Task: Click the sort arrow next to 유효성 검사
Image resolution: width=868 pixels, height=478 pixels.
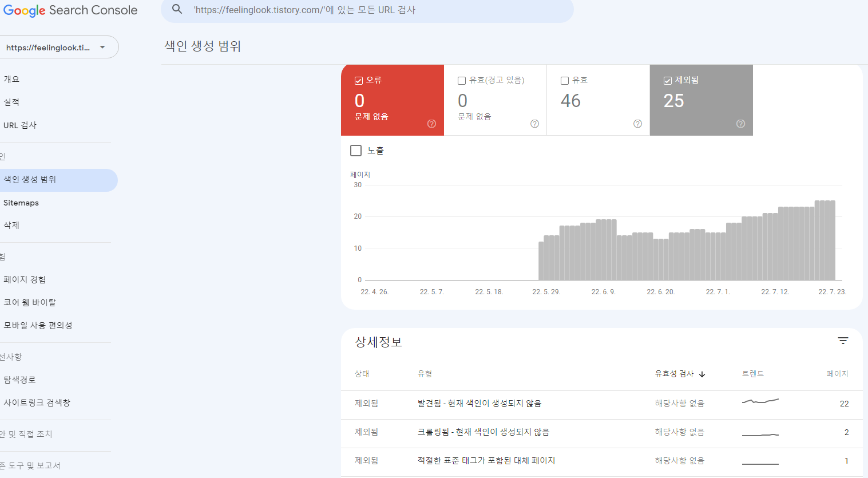Action: 702,374
